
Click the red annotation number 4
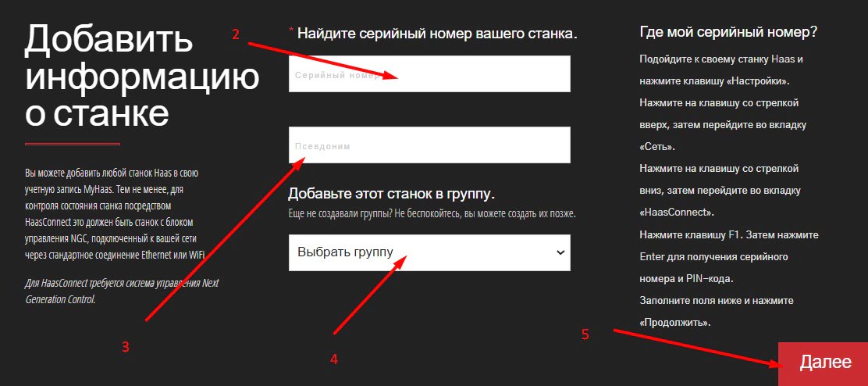click(x=333, y=359)
